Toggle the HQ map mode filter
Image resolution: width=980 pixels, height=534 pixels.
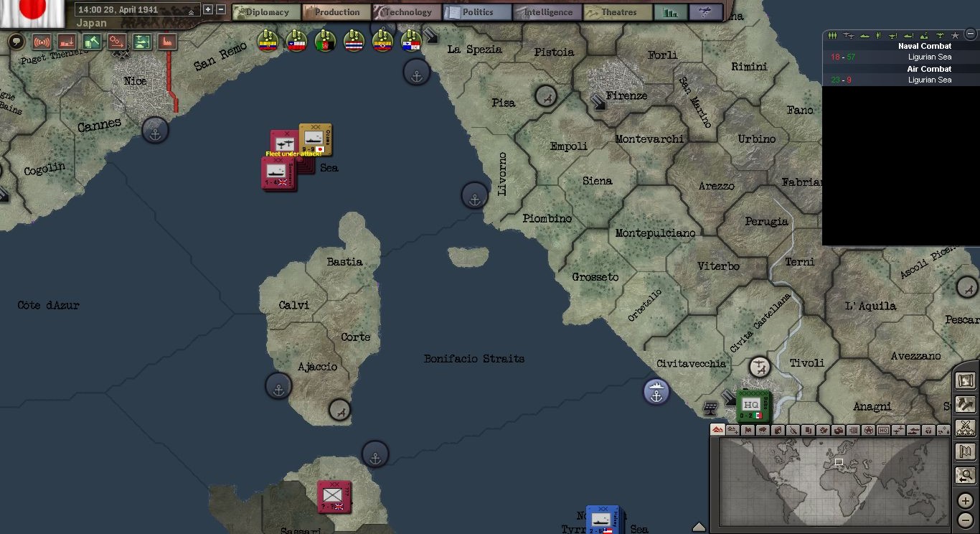(x=883, y=430)
